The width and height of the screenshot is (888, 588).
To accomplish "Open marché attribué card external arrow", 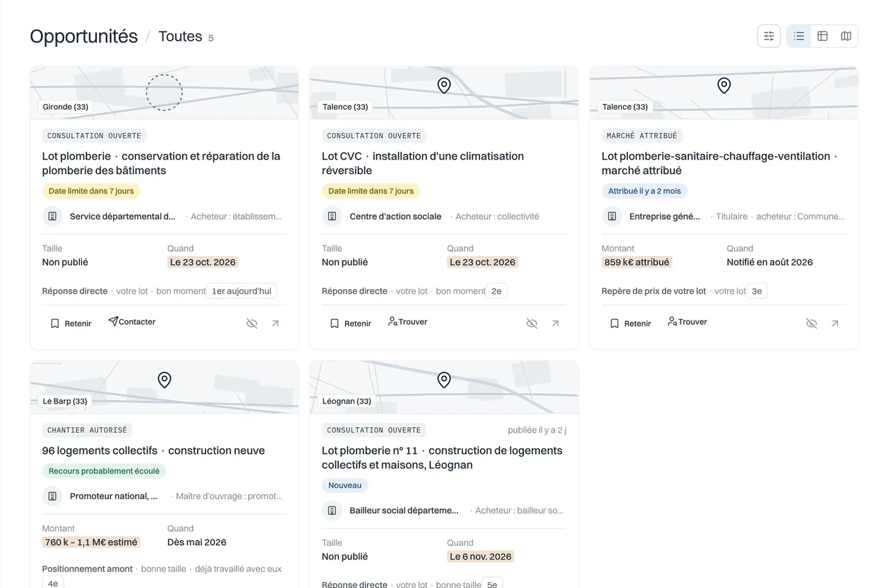I will pyautogui.click(x=835, y=323).
